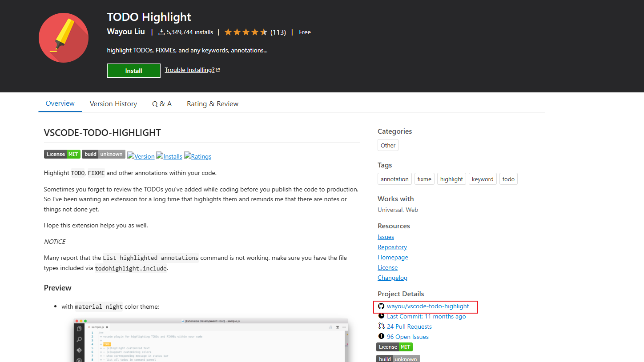Click the material night preview screenshot
Viewport: 644px width, 362px height.
pos(211,340)
